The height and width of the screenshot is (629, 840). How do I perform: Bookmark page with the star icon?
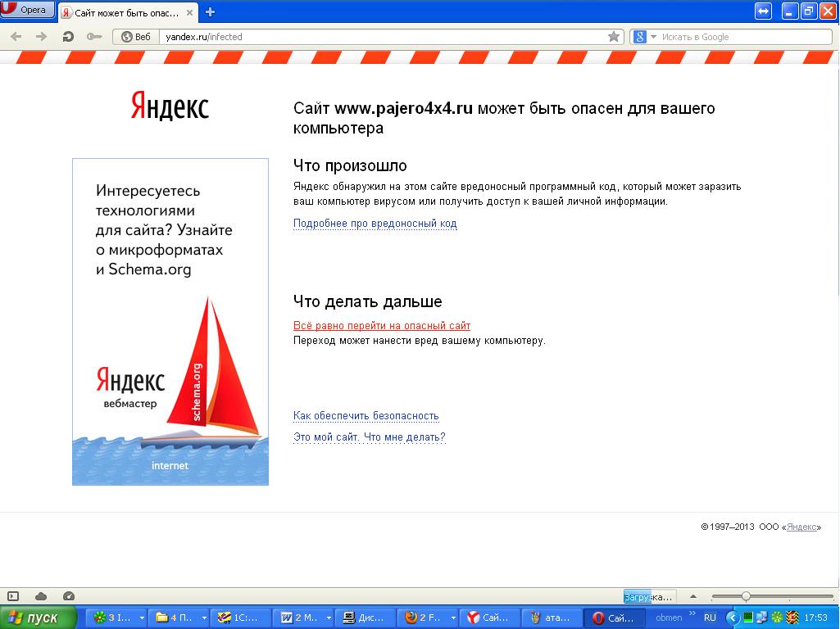tap(614, 37)
